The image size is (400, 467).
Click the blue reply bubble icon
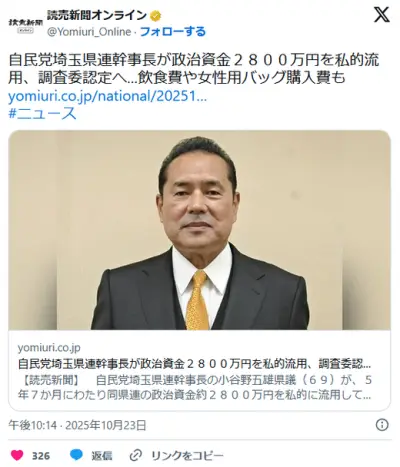pyautogui.click(x=76, y=455)
